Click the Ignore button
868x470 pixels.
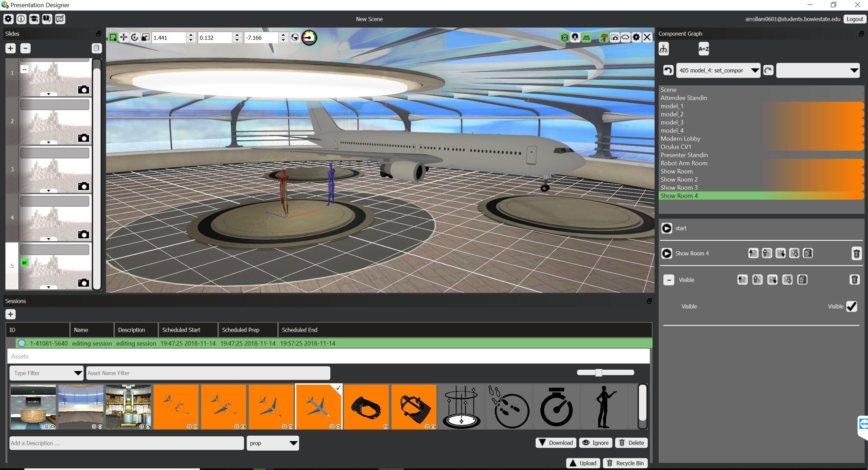coord(596,443)
